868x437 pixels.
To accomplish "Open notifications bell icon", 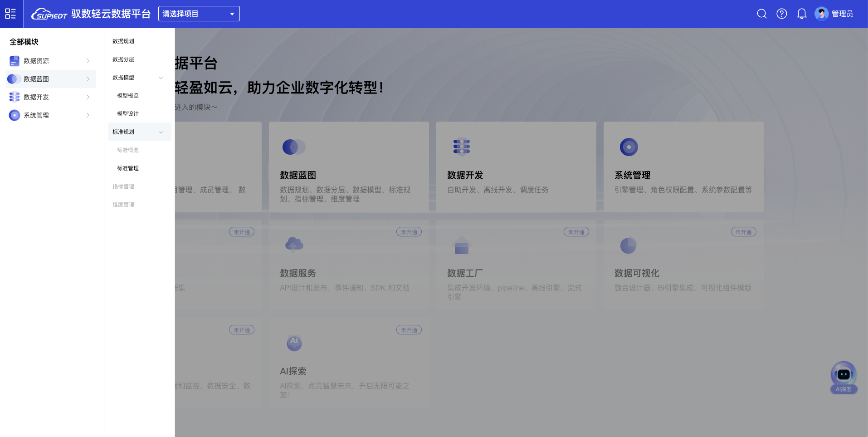I will (x=802, y=14).
